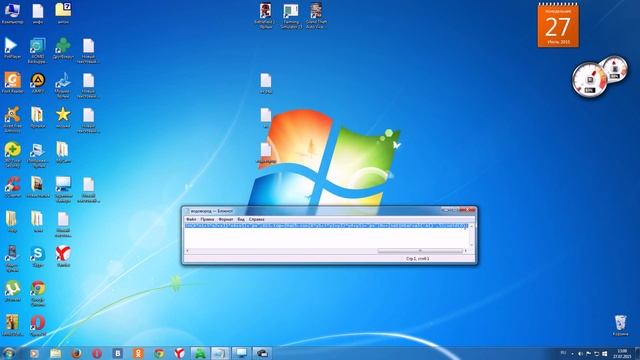Viewport: 640px width, 360px height.
Task: Open the Компьютер desktop icon
Action: (12, 13)
